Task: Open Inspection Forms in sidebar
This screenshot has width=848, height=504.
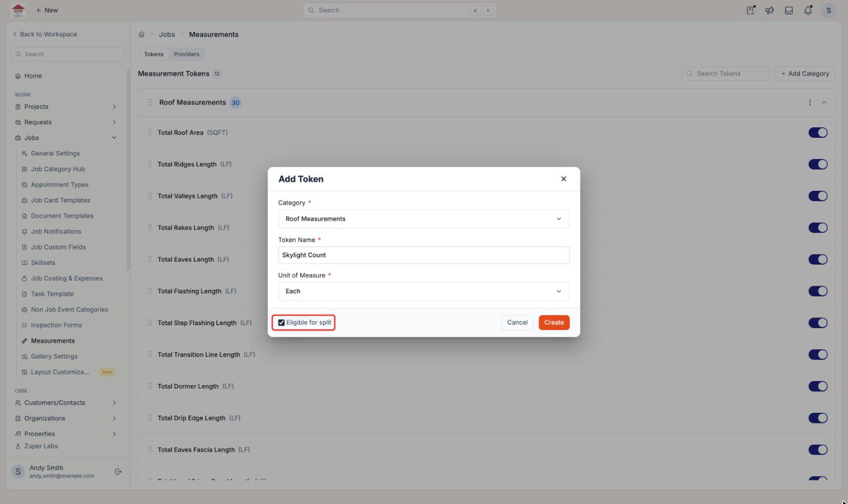Action: (56, 325)
